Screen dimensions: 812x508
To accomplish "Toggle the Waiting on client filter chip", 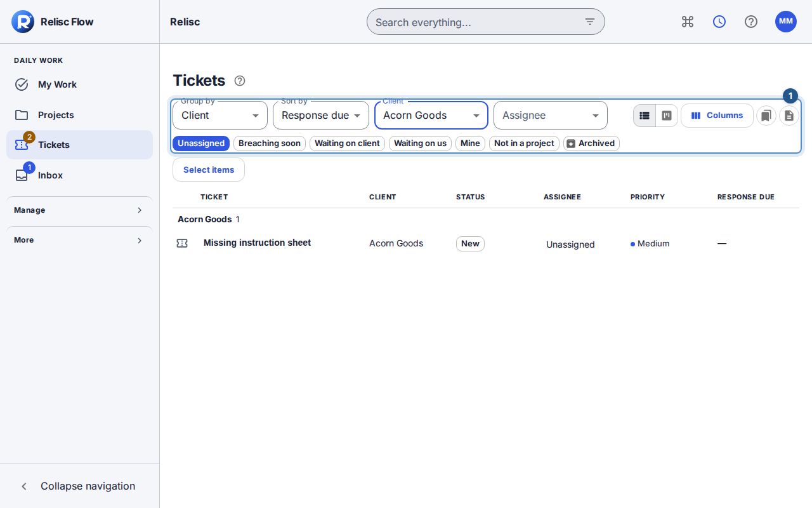I will (x=347, y=144).
